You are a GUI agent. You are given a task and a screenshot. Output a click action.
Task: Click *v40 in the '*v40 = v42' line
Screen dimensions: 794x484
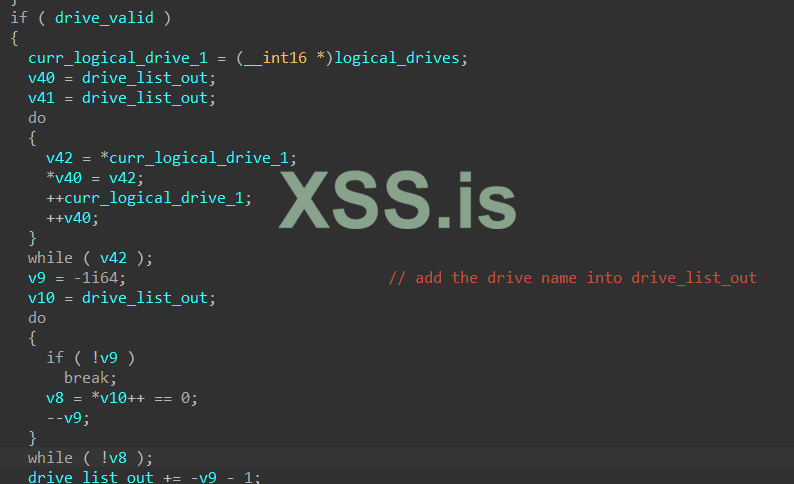point(64,178)
